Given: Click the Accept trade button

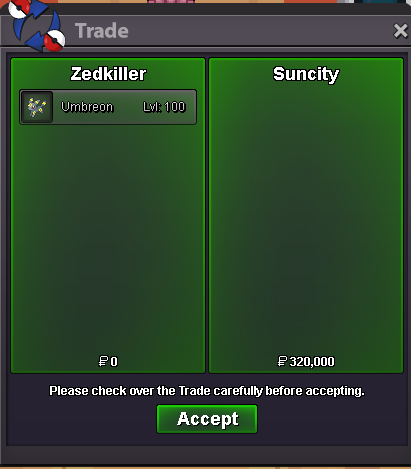Looking at the screenshot, I should point(207,419).
